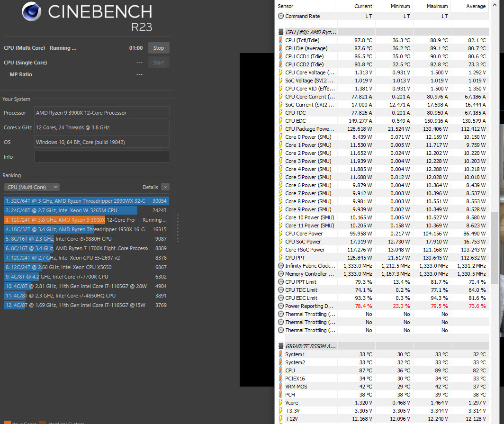Click the CPU TDC lightning icon
The width and height of the screenshot is (504, 424).
click(280, 113)
